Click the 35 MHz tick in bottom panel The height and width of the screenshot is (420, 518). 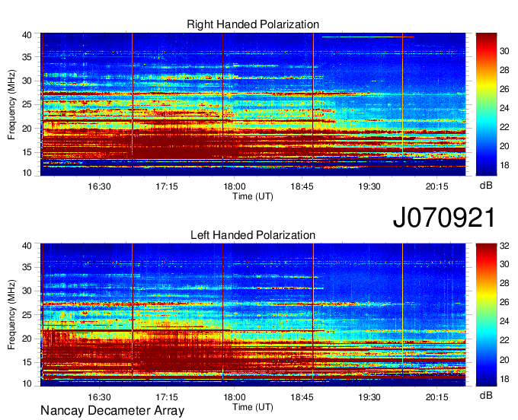[x=27, y=267]
